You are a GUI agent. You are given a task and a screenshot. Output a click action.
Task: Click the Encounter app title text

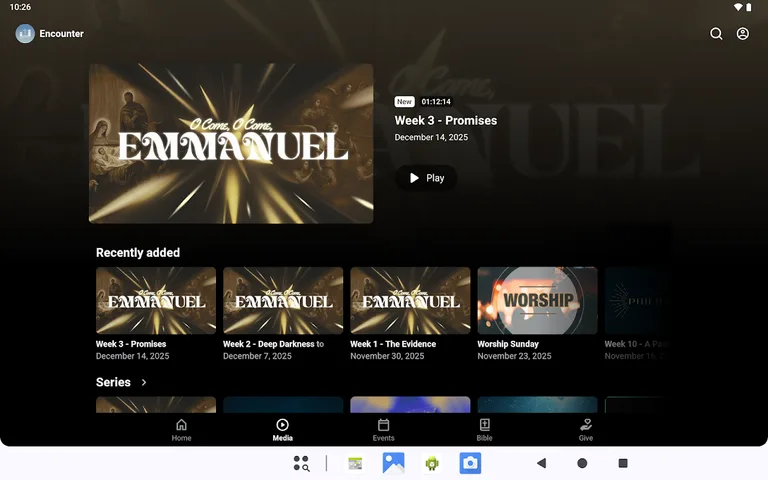tap(62, 33)
